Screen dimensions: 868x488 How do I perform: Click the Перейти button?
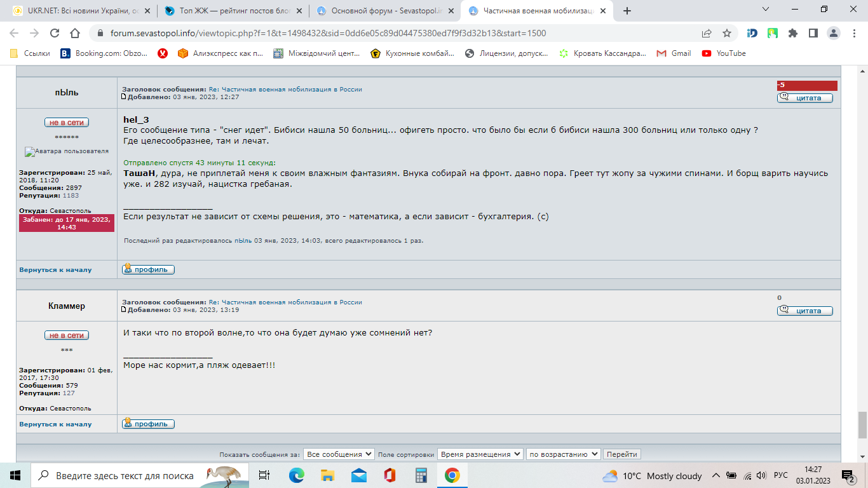click(621, 454)
